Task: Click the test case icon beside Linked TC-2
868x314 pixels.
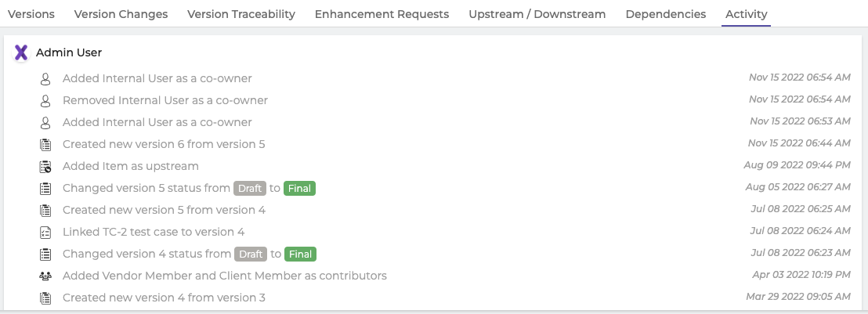Action: 45,233
